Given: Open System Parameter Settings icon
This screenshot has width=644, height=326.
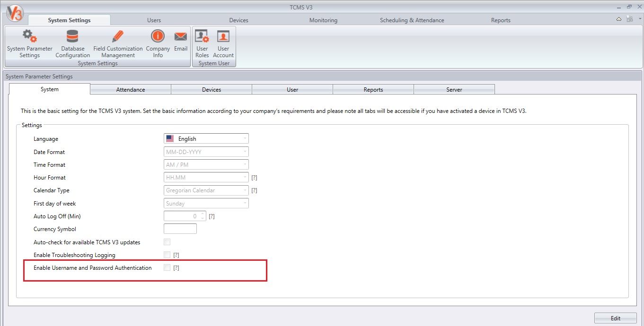Looking at the screenshot, I should [x=30, y=43].
